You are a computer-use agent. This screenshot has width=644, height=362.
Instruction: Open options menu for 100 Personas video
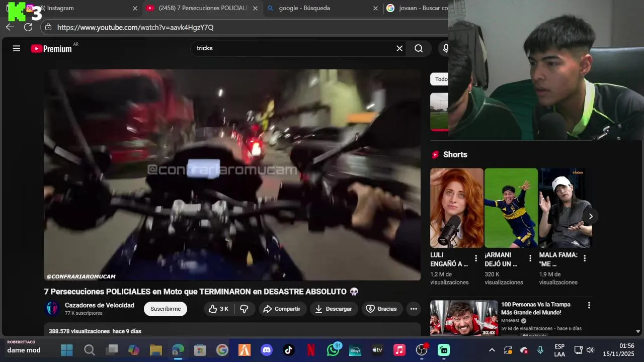(x=589, y=305)
